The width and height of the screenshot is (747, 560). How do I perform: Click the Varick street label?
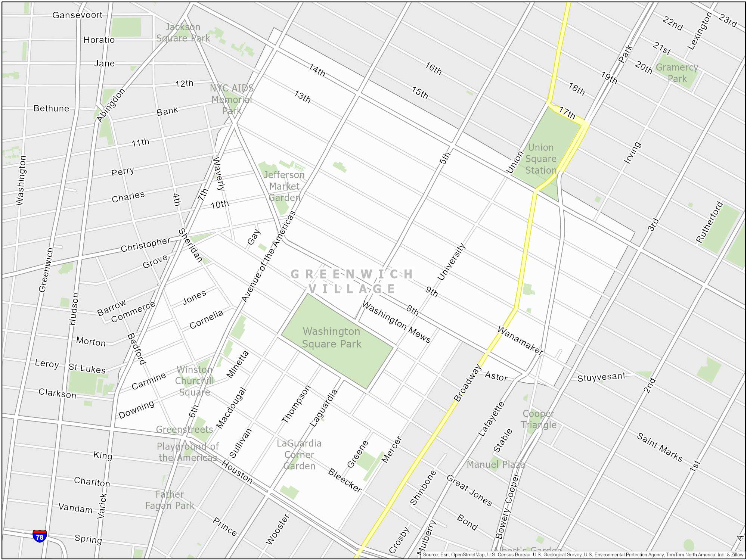click(x=102, y=506)
